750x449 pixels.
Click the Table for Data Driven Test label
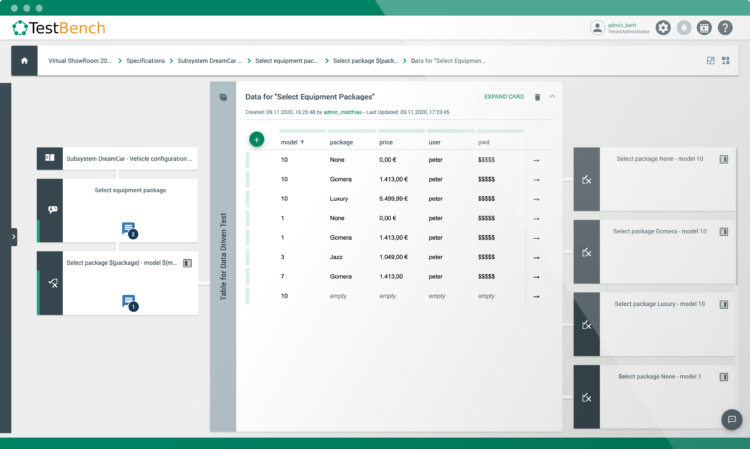click(223, 257)
